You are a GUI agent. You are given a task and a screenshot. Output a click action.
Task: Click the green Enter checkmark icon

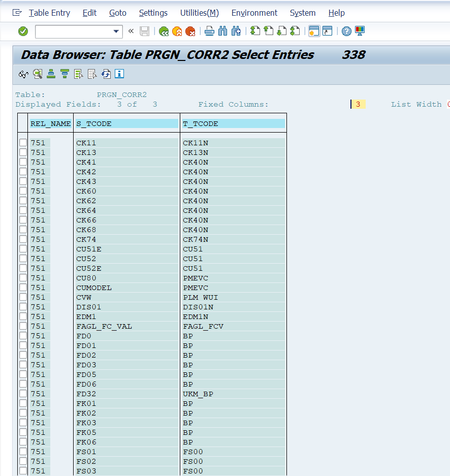pyautogui.click(x=23, y=31)
